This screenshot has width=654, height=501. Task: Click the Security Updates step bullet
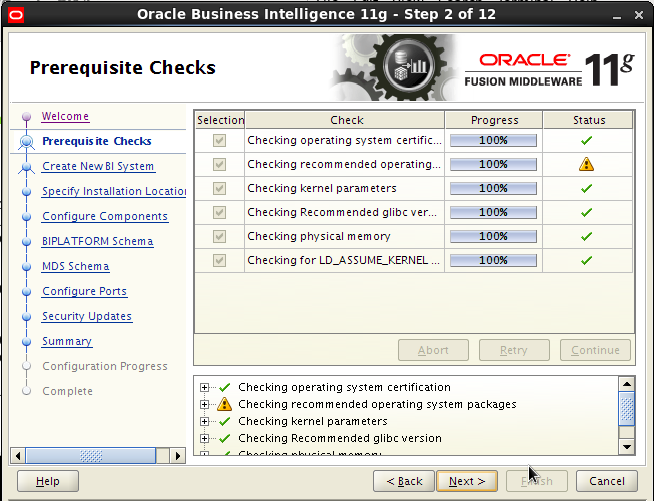(x=26, y=317)
